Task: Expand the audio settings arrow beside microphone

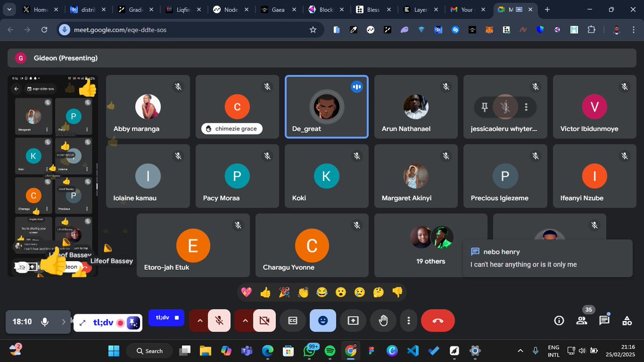Action: (x=200, y=321)
